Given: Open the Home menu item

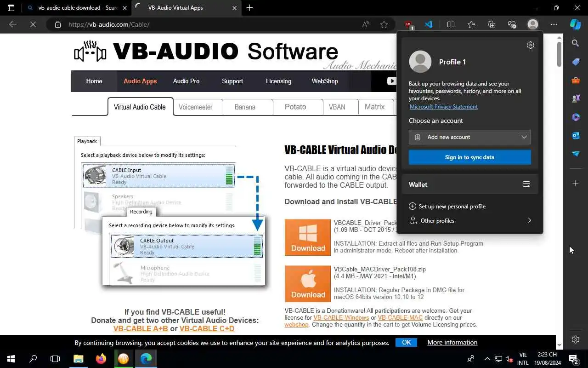Looking at the screenshot, I should coord(94,81).
